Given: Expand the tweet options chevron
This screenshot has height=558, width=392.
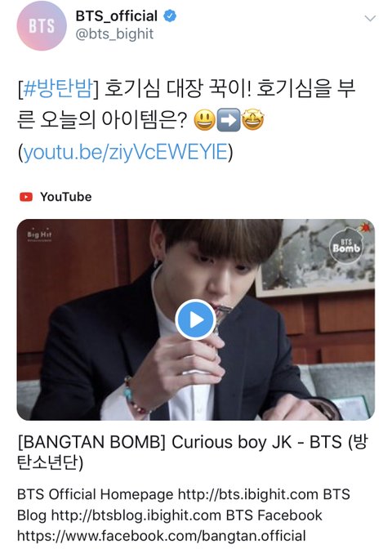Looking at the screenshot, I should click(x=370, y=18).
